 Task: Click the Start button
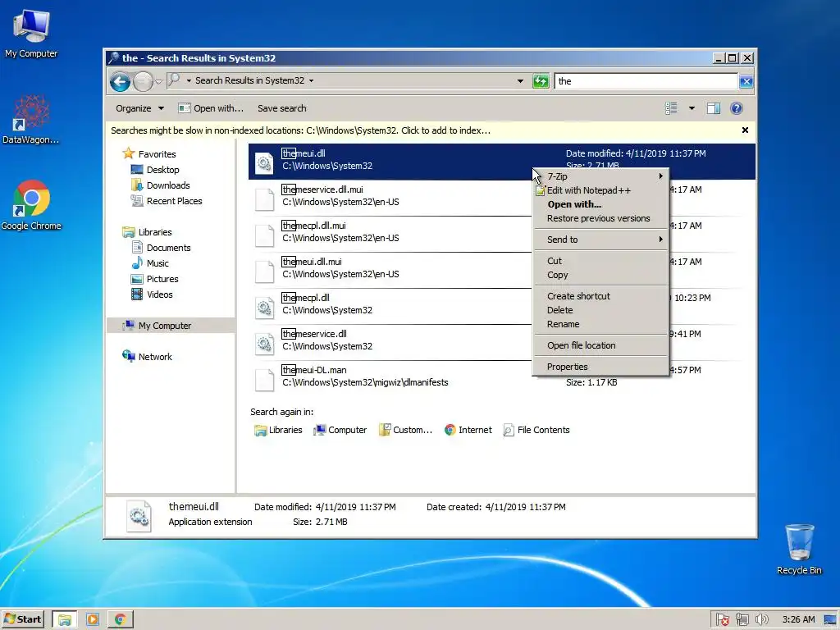(x=22, y=619)
